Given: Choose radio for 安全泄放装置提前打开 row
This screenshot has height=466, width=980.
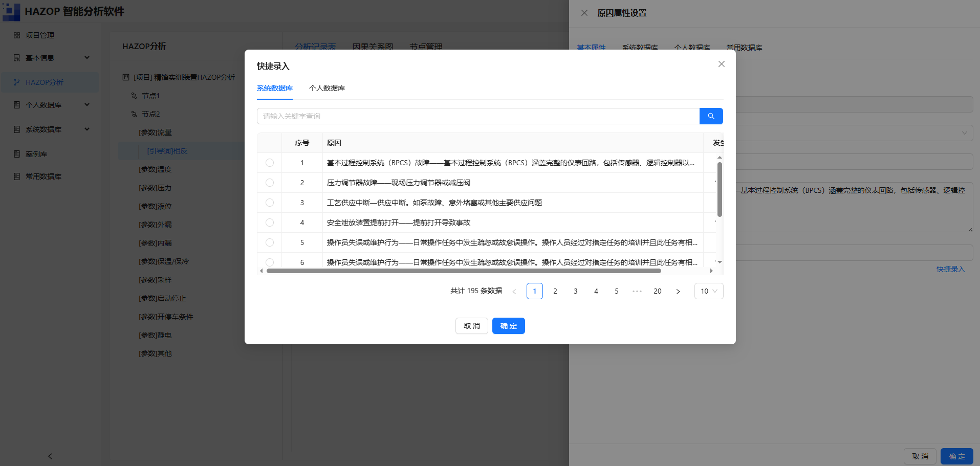Looking at the screenshot, I should pyautogui.click(x=270, y=223).
